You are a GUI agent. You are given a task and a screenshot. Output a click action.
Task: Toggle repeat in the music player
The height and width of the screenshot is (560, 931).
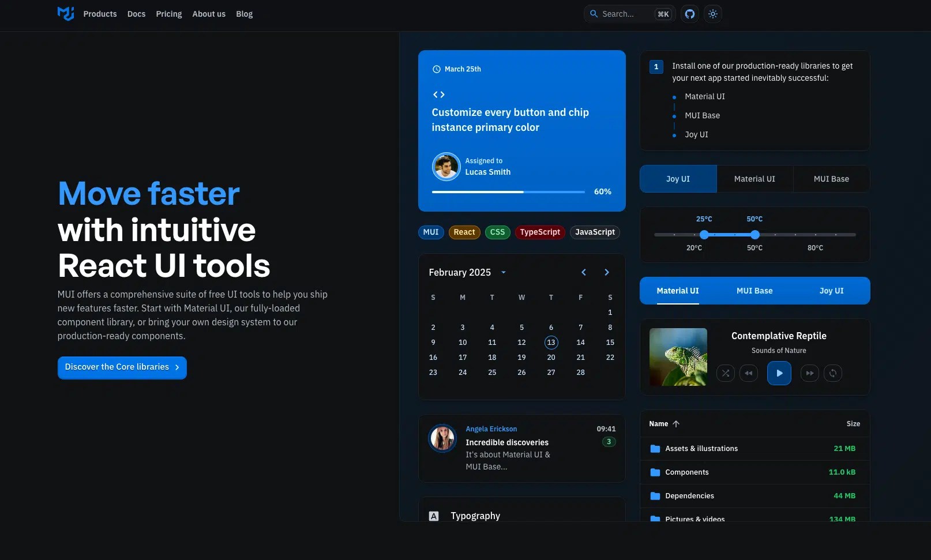point(833,373)
